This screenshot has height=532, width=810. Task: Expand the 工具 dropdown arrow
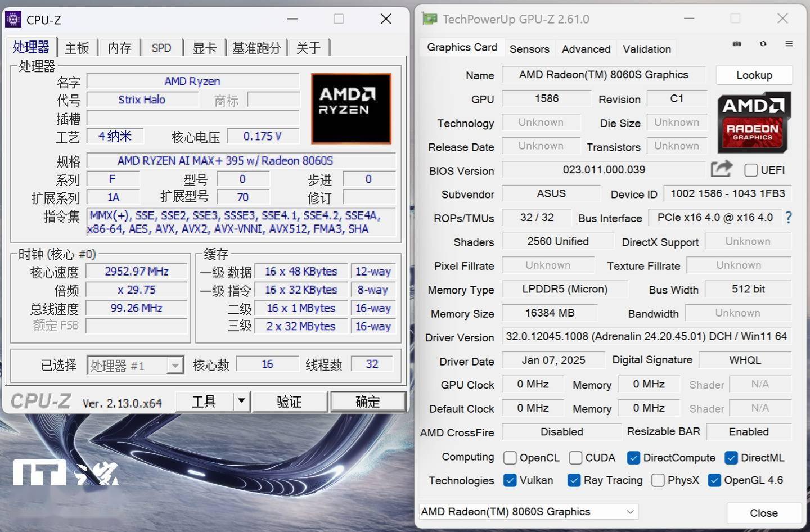click(x=241, y=401)
